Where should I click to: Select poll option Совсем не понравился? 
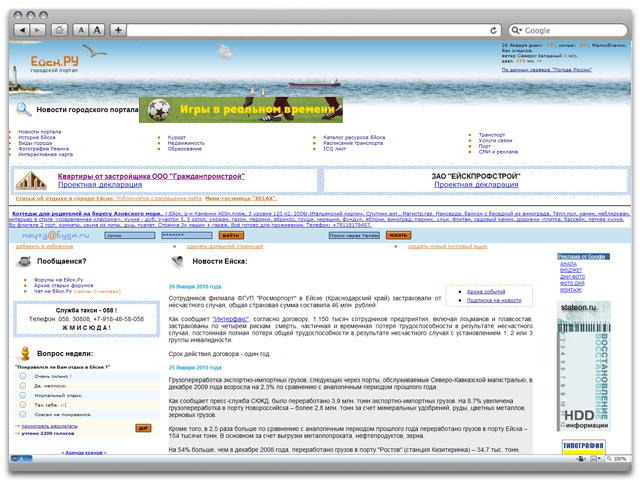23,414
